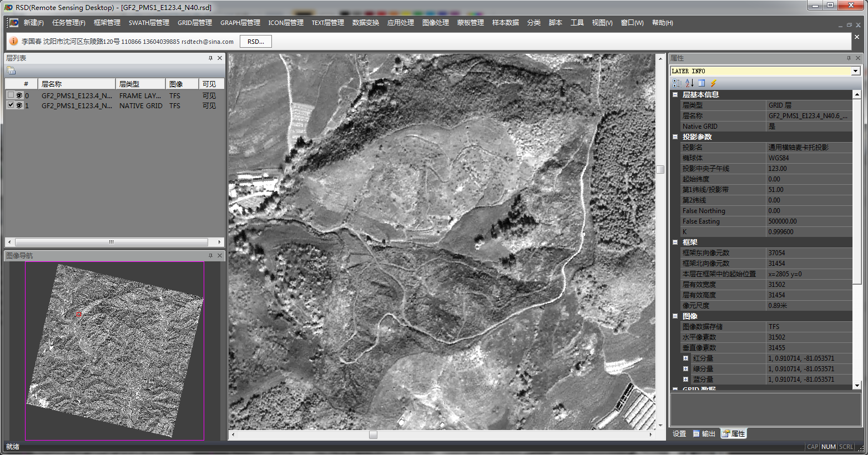Open the LAYER INFO dropdown
This screenshot has height=455, width=868.
click(855, 71)
